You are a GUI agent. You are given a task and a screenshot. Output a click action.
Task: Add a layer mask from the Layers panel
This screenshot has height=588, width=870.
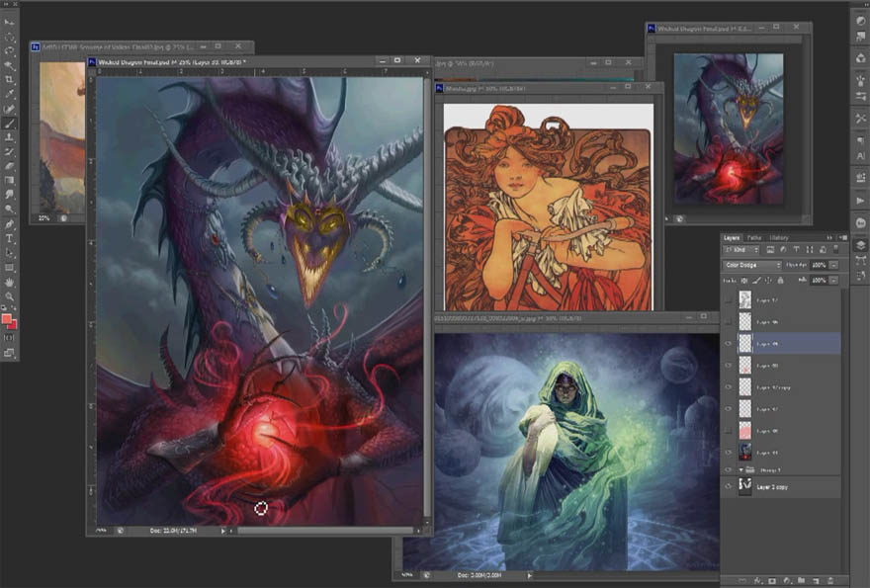coord(772,581)
